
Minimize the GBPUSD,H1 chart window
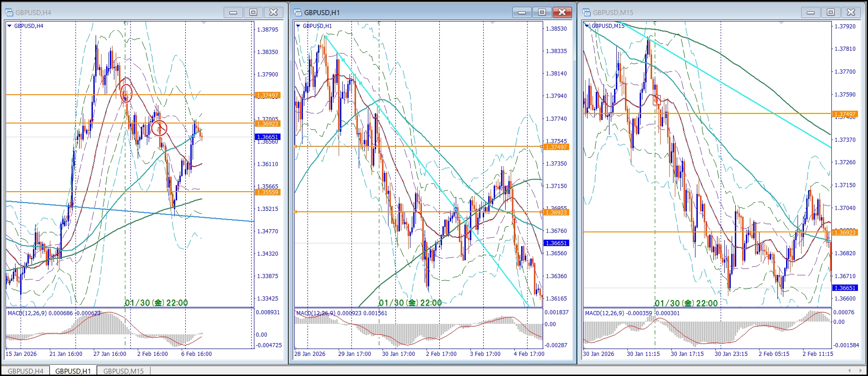click(x=522, y=12)
